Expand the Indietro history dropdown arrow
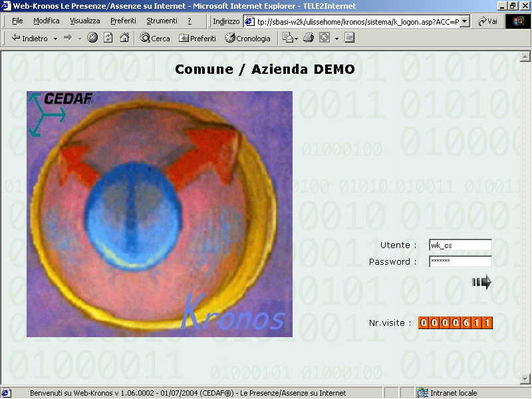This screenshot has height=399, width=532. (55, 39)
